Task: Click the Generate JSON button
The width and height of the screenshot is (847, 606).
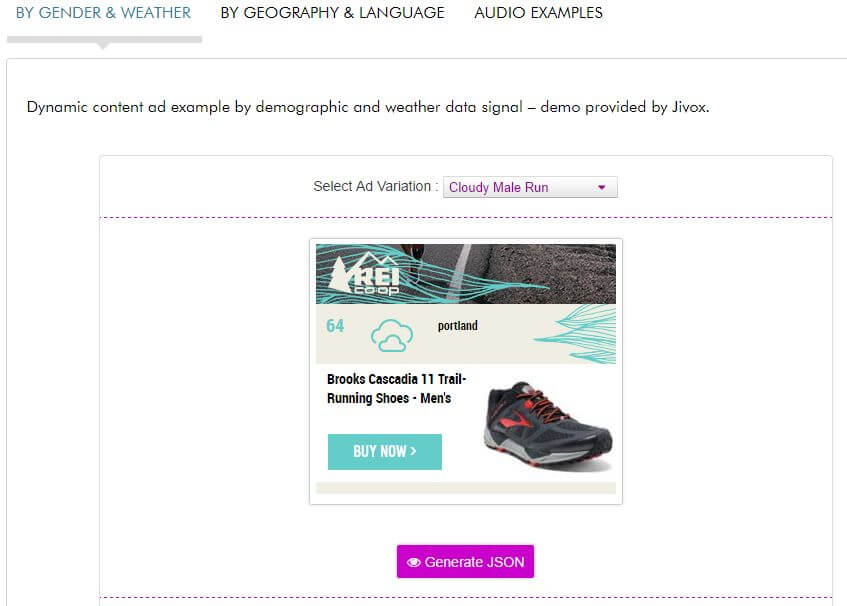Action: 465,562
